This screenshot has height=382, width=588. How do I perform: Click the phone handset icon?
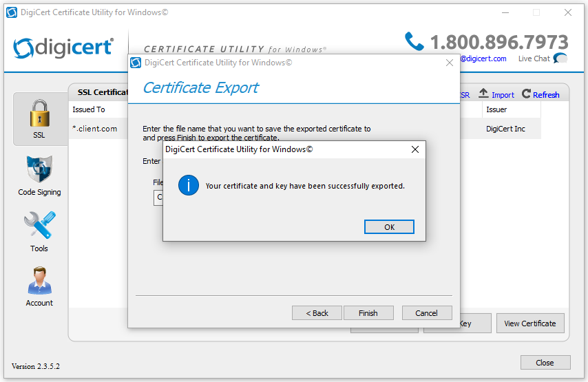tap(414, 41)
